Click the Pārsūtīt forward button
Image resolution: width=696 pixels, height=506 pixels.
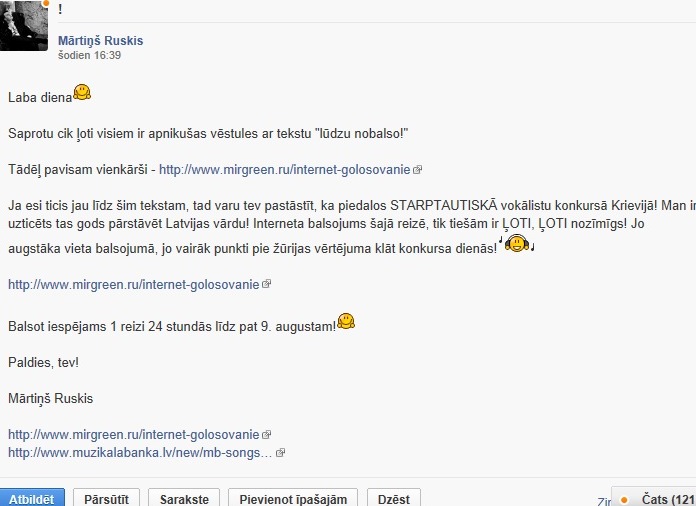[x=107, y=498]
